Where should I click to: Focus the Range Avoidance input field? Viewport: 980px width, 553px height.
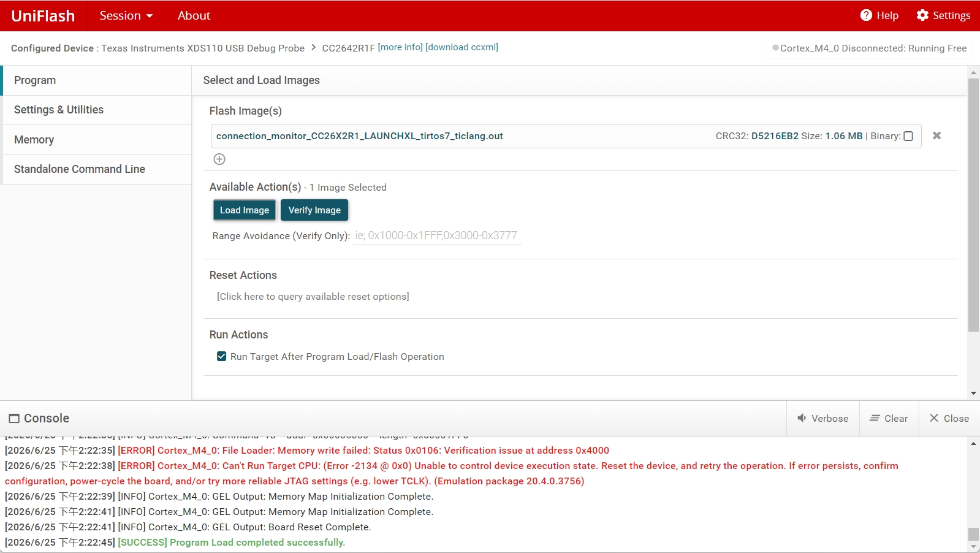point(437,235)
